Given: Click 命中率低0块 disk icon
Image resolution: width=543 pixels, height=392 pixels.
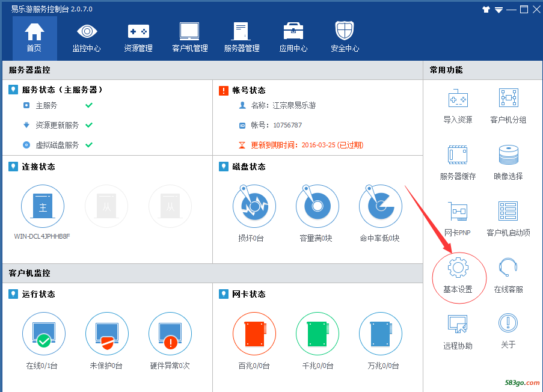Looking at the screenshot, I should pos(381,206).
